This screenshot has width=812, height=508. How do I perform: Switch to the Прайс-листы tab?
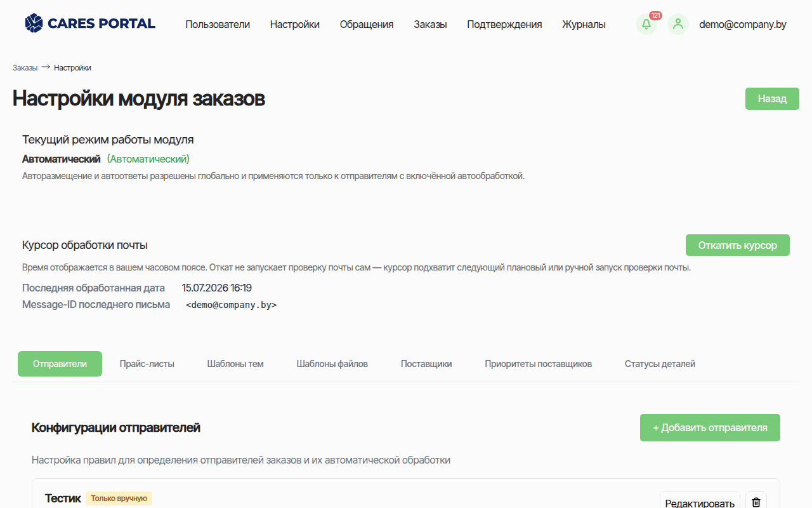pyautogui.click(x=147, y=364)
